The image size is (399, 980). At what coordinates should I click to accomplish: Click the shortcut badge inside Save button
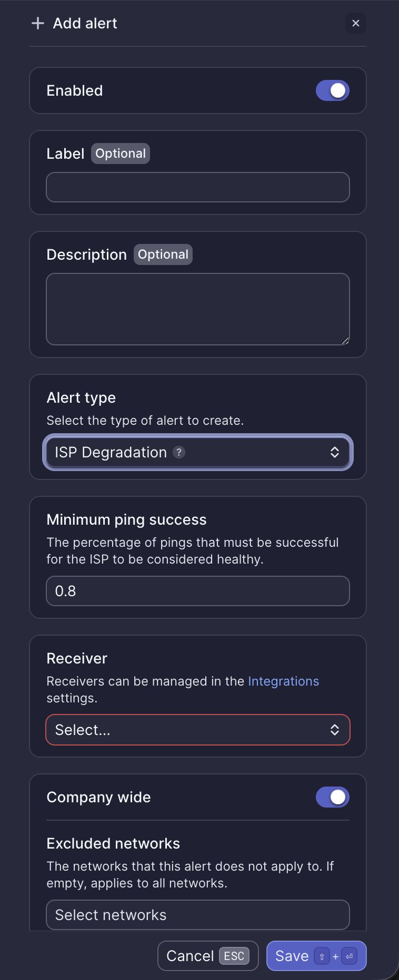[335, 956]
